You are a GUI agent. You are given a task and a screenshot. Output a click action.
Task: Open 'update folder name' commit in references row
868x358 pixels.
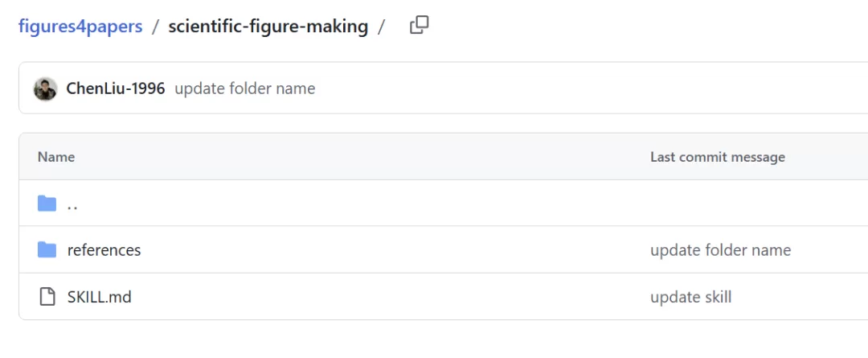click(x=720, y=250)
